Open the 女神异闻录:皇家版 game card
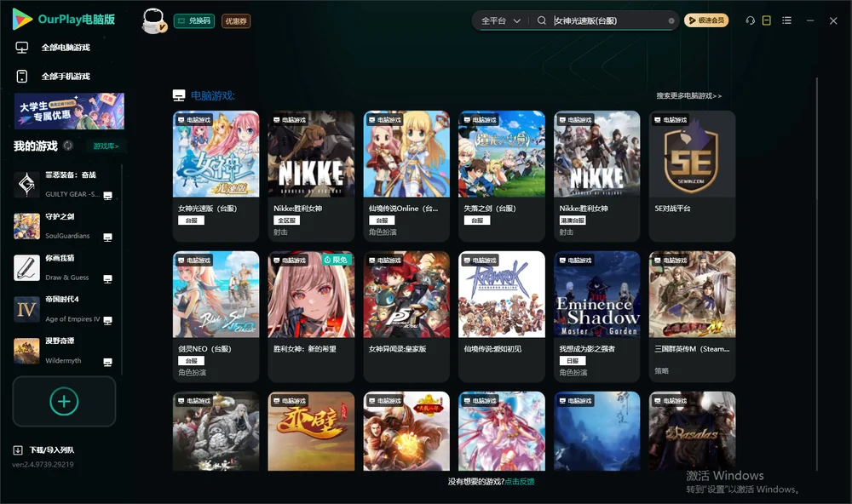 pos(406,317)
